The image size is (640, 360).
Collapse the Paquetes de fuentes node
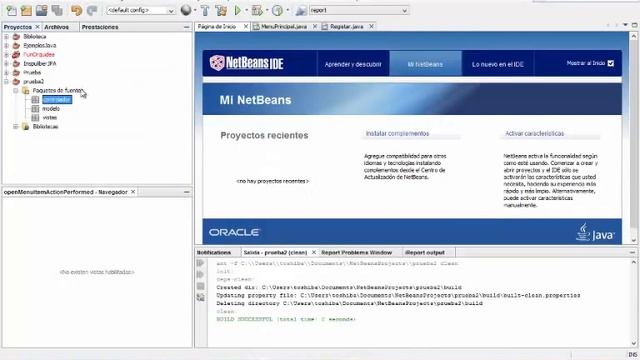16,91
